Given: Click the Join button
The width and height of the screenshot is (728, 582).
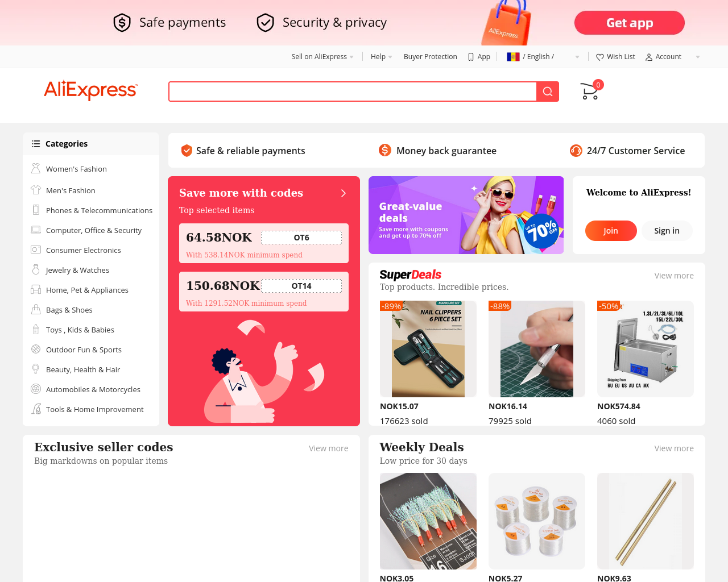Looking at the screenshot, I should pyautogui.click(x=611, y=231).
